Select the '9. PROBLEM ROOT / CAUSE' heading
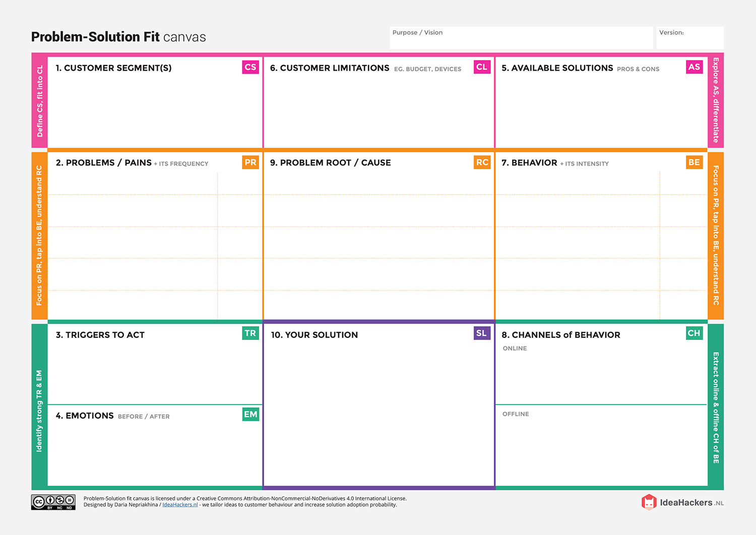This screenshot has width=756, height=535. click(x=331, y=163)
